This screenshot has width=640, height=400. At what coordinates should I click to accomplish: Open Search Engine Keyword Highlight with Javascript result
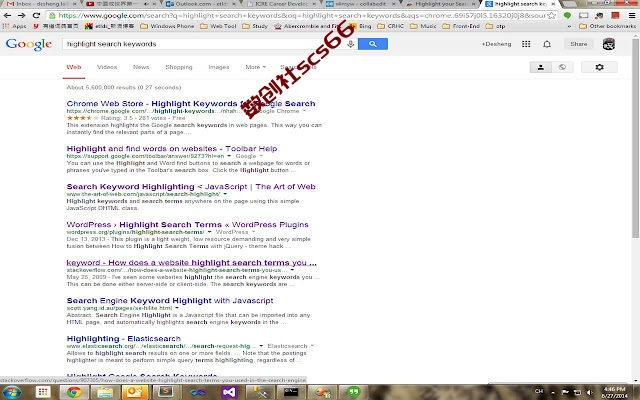coord(170,300)
